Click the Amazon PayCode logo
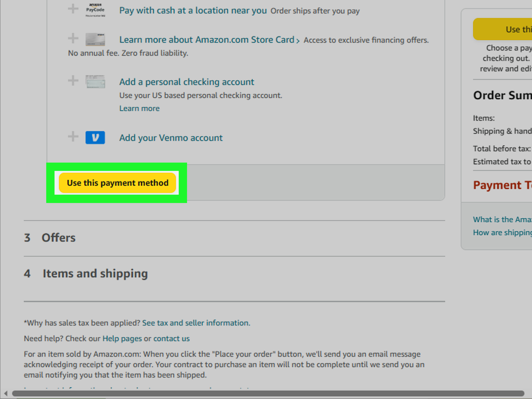 pos(95,10)
